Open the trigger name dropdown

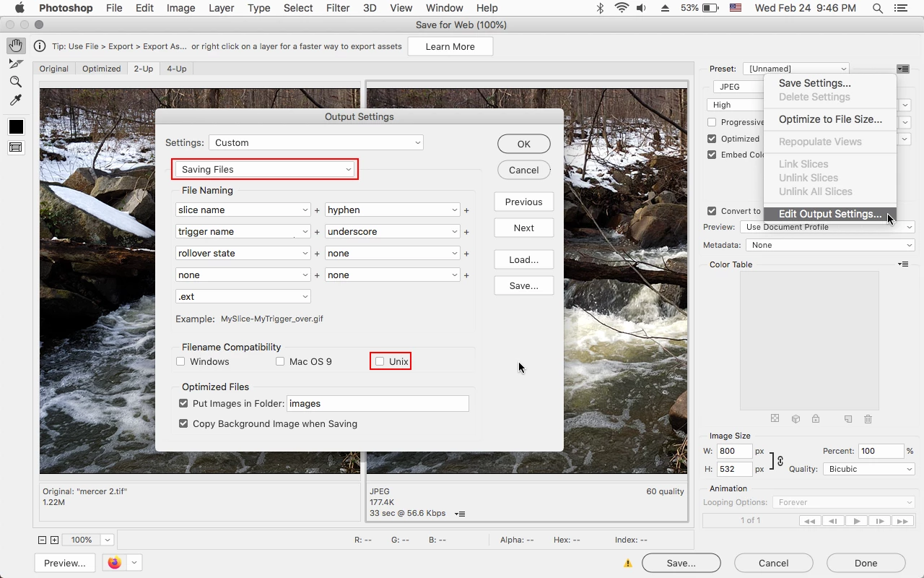(243, 231)
